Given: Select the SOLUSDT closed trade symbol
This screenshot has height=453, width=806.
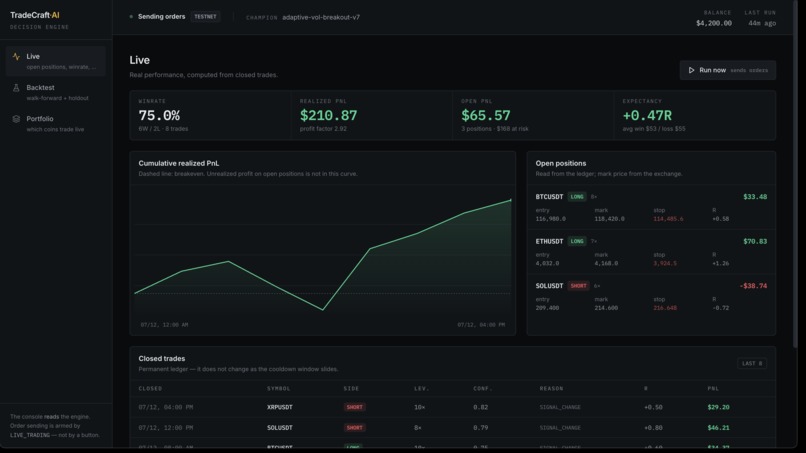Looking at the screenshot, I should (x=280, y=428).
